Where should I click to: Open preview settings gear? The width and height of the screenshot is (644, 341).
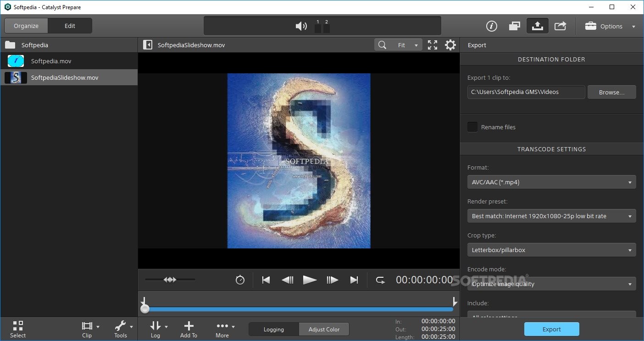click(x=450, y=45)
